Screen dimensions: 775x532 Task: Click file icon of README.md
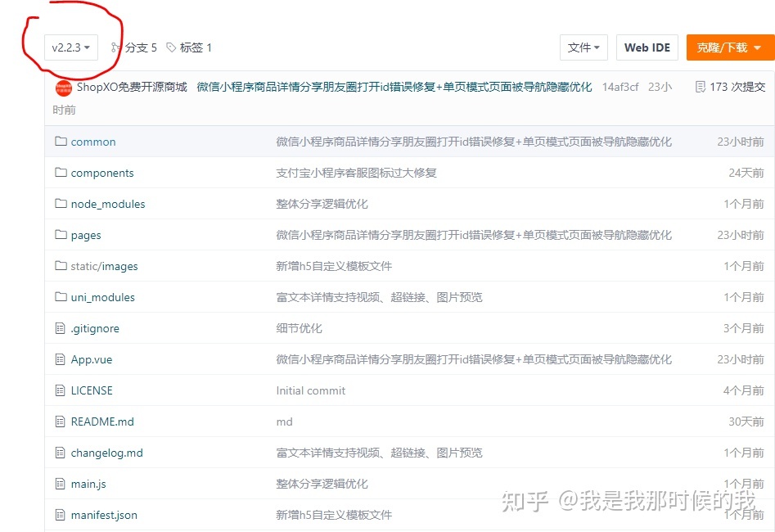click(x=61, y=422)
